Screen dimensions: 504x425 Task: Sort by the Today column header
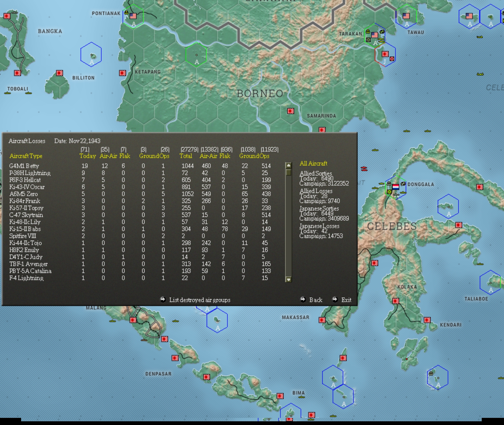(88, 156)
